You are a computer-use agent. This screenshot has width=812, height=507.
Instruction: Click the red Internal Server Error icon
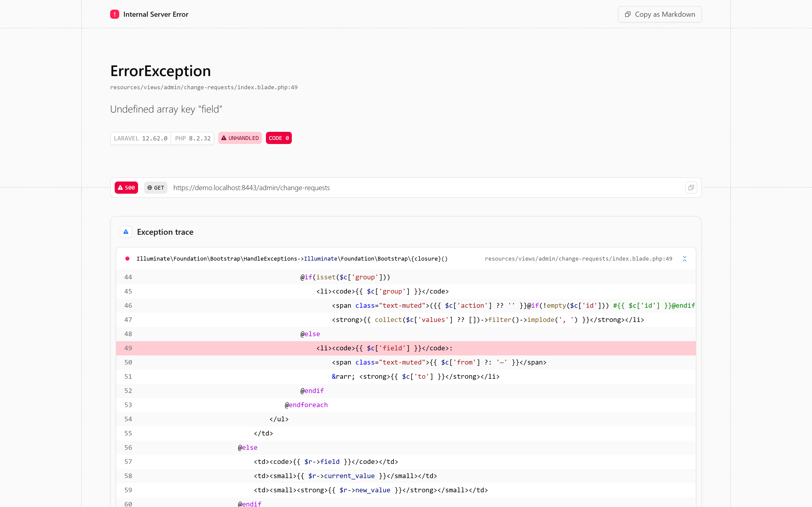click(x=114, y=14)
